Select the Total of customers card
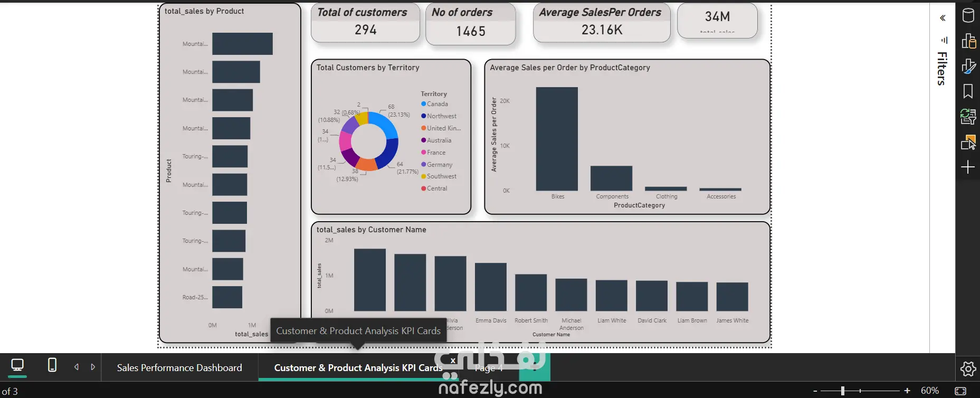This screenshot has width=980, height=398. point(365,23)
